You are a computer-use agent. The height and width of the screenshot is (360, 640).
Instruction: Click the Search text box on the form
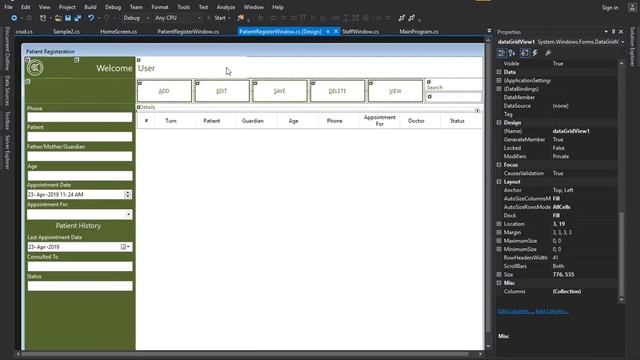454,97
